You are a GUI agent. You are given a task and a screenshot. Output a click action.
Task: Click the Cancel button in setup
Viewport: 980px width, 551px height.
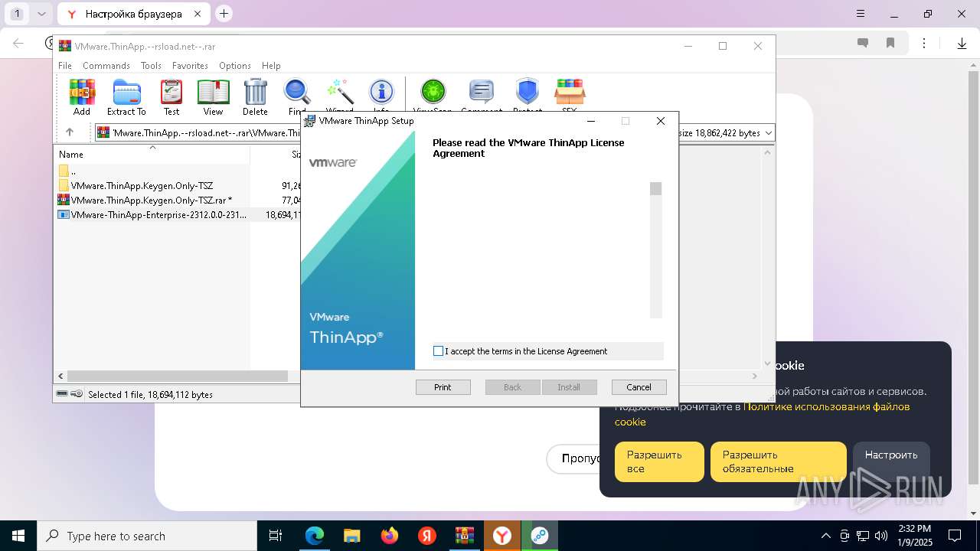click(x=639, y=387)
